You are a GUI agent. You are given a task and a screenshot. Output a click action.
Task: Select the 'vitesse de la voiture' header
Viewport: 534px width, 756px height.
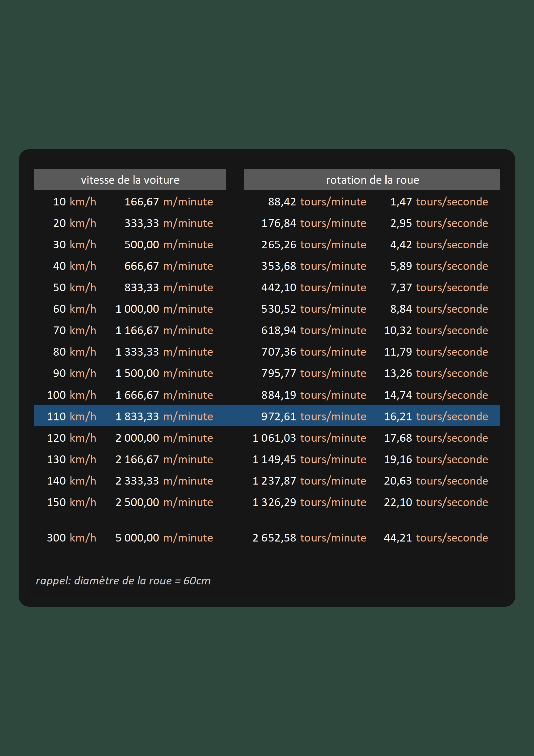(130, 179)
